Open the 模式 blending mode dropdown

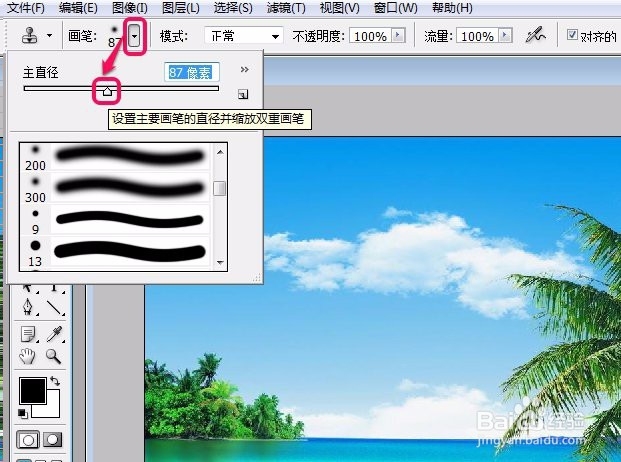(x=244, y=36)
